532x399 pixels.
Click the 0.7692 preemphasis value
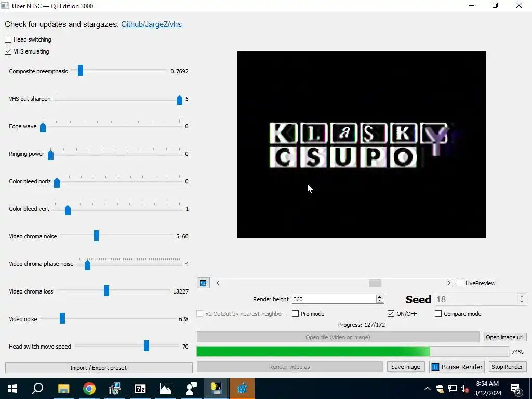(179, 71)
